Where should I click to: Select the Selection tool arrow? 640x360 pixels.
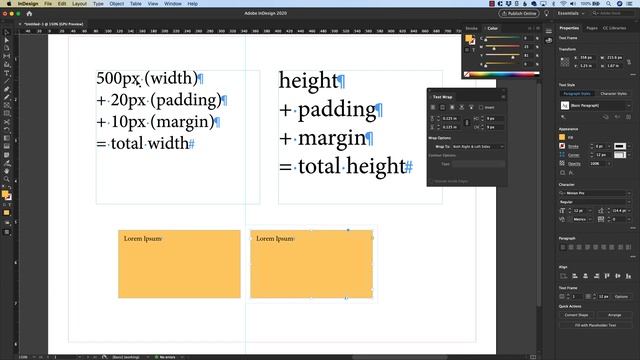tap(7, 32)
